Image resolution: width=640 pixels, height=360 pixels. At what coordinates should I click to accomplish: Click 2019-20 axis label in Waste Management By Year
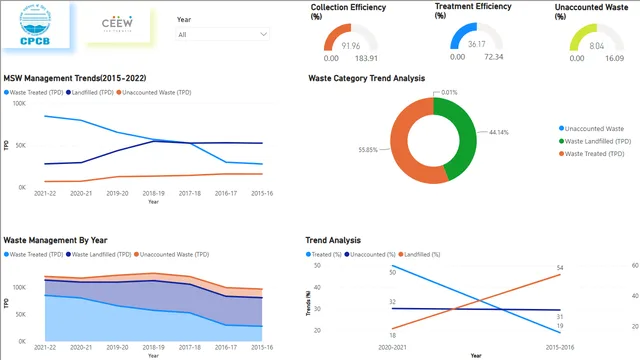point(117,347)
